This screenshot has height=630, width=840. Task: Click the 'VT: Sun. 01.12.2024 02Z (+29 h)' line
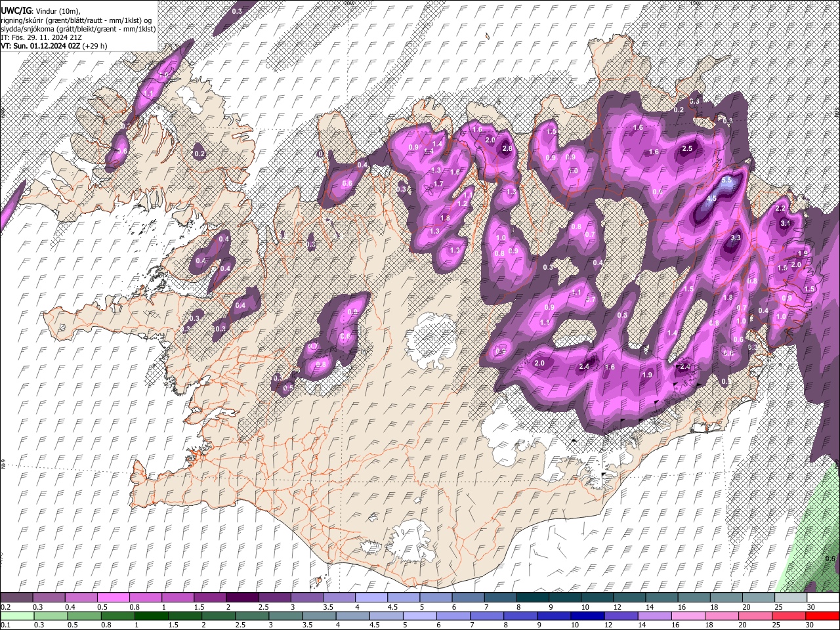tap(54, 47)
